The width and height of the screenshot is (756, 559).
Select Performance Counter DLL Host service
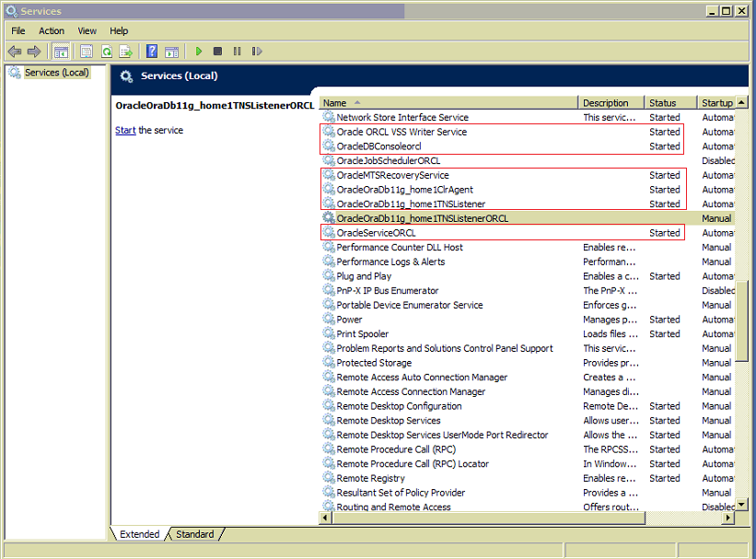[x=400, y=247]
